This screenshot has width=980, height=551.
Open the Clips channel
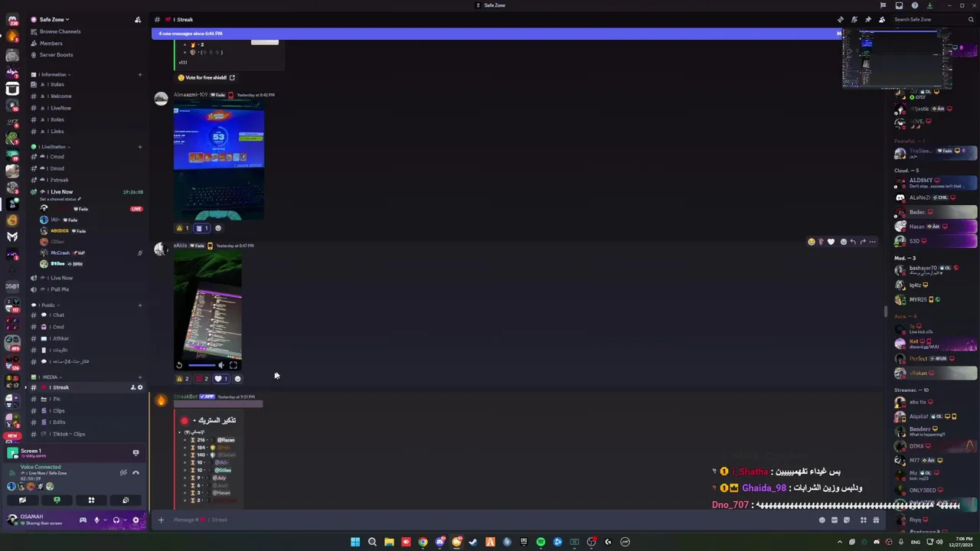click(57, 411)
